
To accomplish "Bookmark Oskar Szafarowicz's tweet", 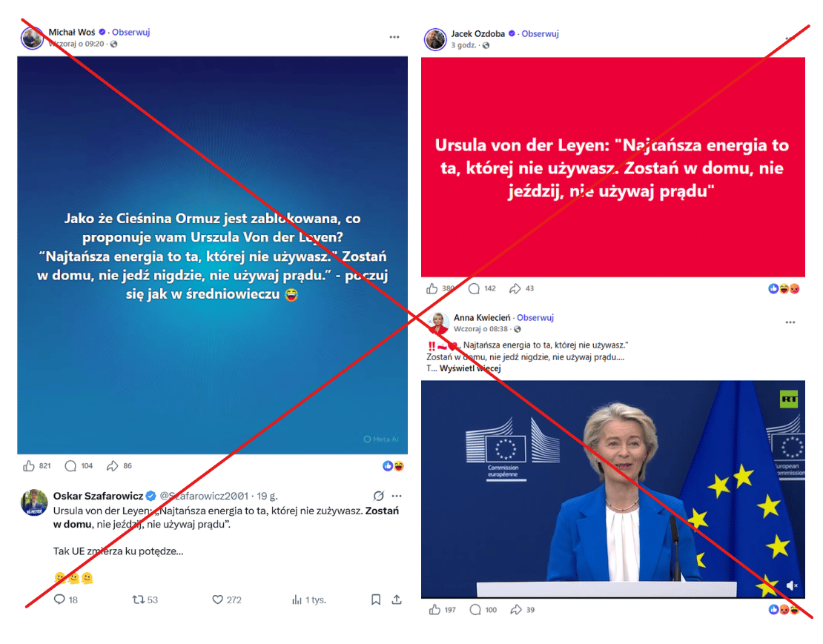I will click(376, 600).
